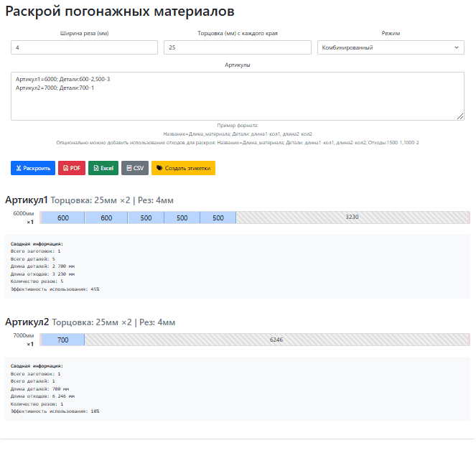This screenshot has width=476, height=453.
Task: Click the 7000мм label
Action: tap(24, 335)
